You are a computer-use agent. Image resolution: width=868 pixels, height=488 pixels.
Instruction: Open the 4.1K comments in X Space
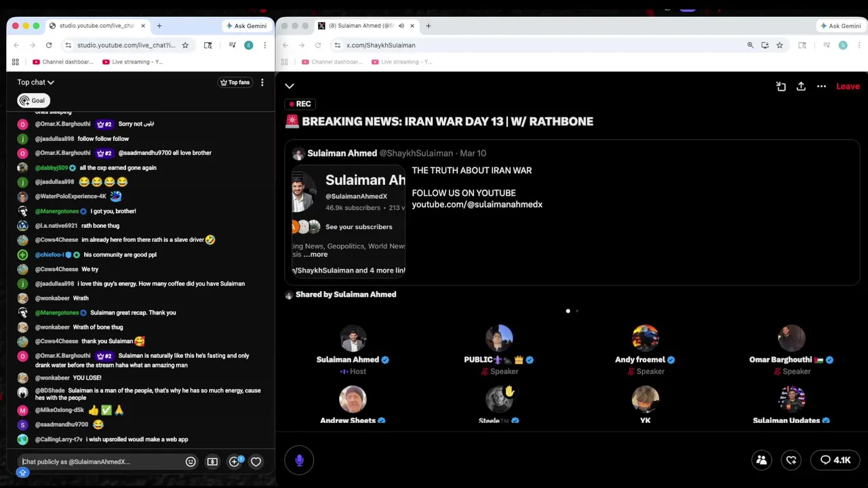(x=835, y=460)
